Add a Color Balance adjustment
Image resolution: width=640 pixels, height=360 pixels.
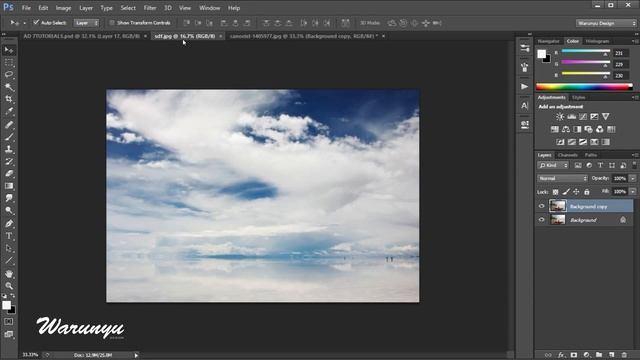click(x=566, y=129)
